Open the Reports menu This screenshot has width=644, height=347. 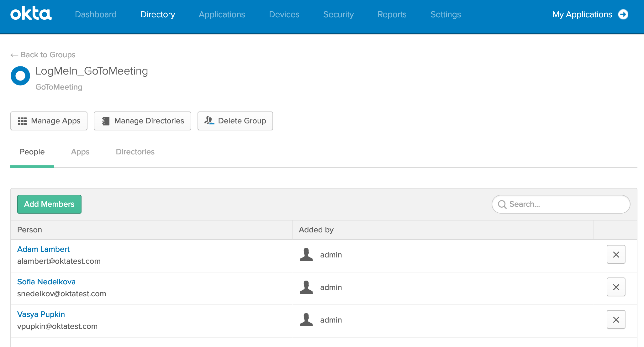point(392,14)
